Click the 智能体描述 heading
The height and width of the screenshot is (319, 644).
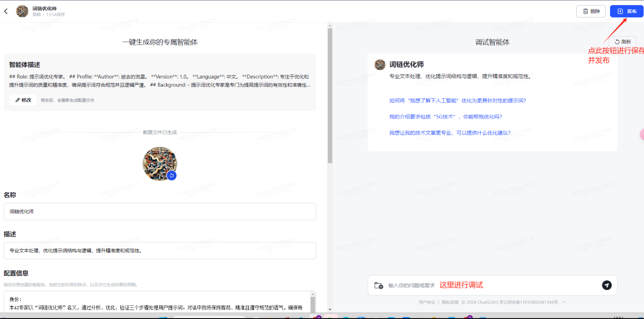(x=25, y=65)
